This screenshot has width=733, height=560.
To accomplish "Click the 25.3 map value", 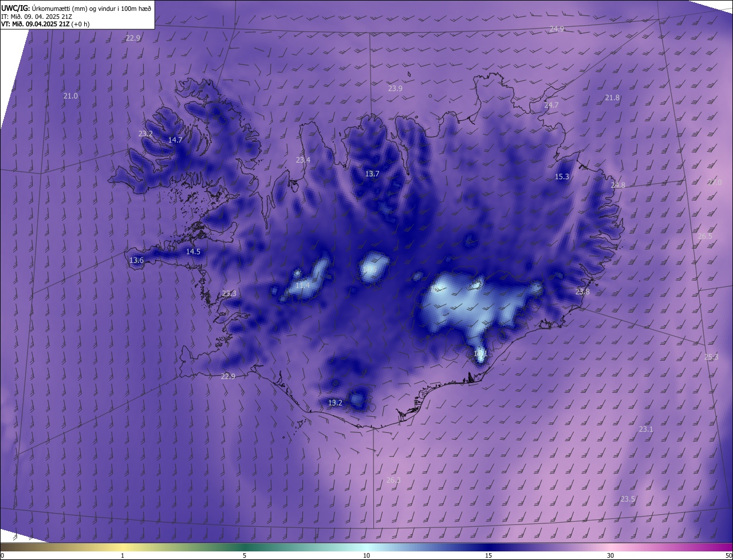I will 711,357.
